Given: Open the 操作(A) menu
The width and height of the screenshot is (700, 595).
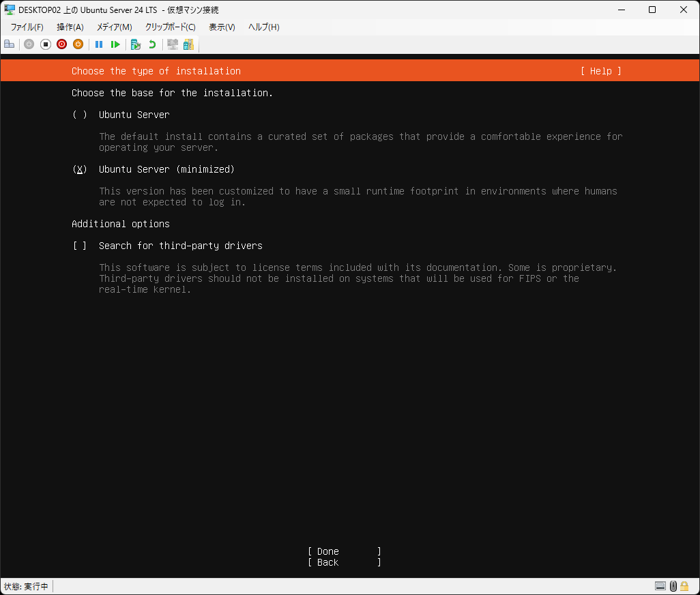Looking at the screenshot, I should point(70,27).
